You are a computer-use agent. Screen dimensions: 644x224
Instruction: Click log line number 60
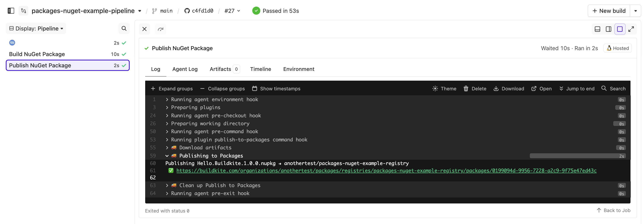click(153, 163)
